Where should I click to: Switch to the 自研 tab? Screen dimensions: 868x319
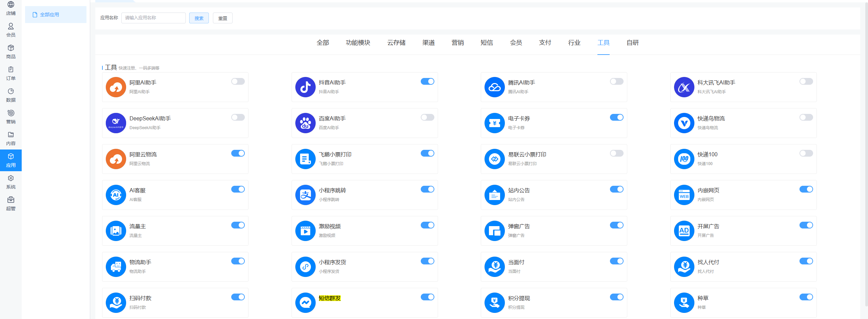tap(633, 43)
